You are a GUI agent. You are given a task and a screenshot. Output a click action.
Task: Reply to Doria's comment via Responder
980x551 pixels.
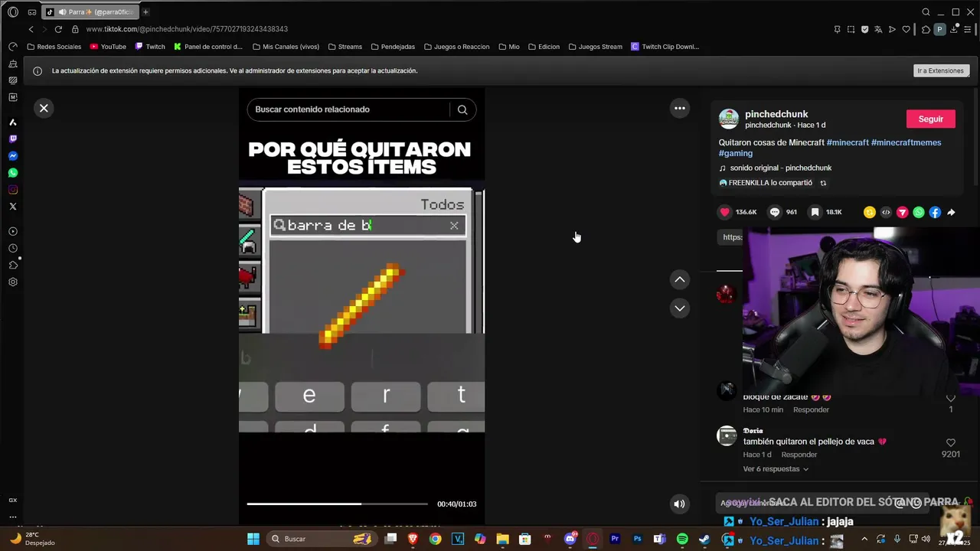pos(799,455)
